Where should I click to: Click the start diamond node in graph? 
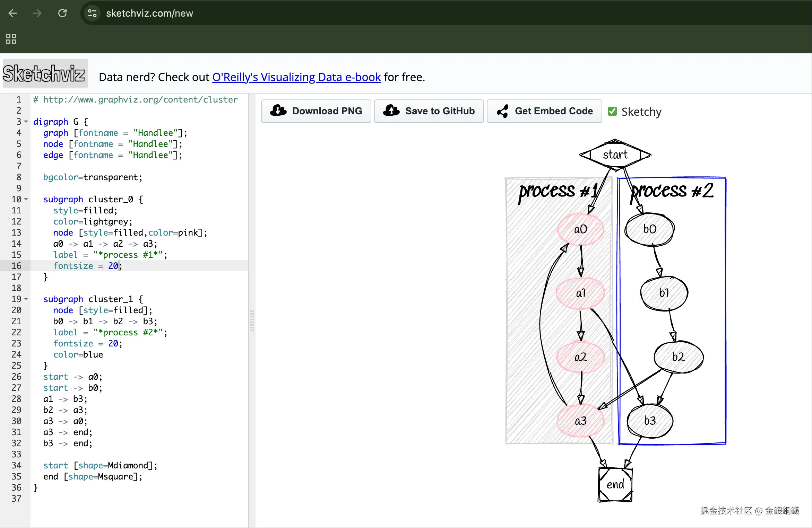pos(615,155)
